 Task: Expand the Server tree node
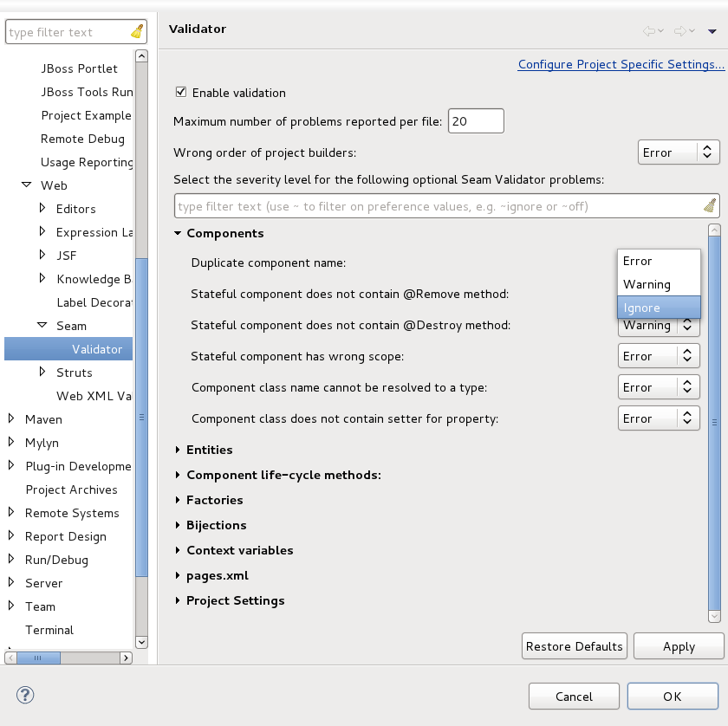pyautogui.click(x=11, y=581)
